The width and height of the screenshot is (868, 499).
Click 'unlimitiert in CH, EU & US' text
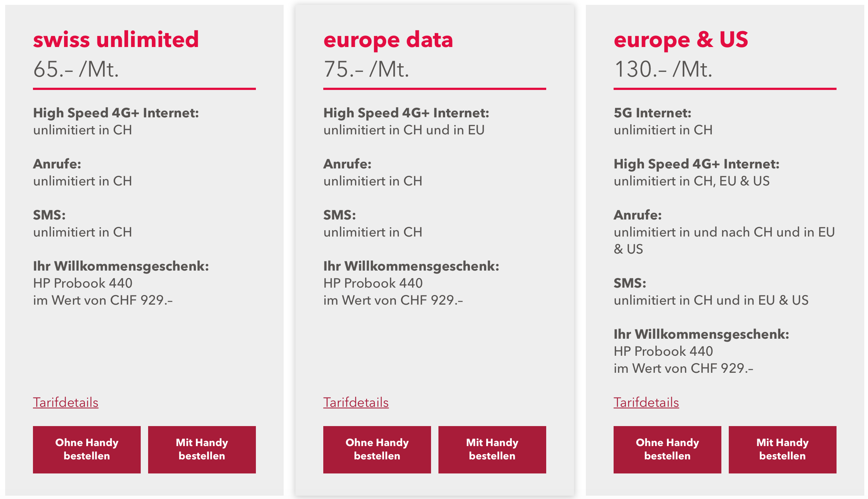[692, 181]
